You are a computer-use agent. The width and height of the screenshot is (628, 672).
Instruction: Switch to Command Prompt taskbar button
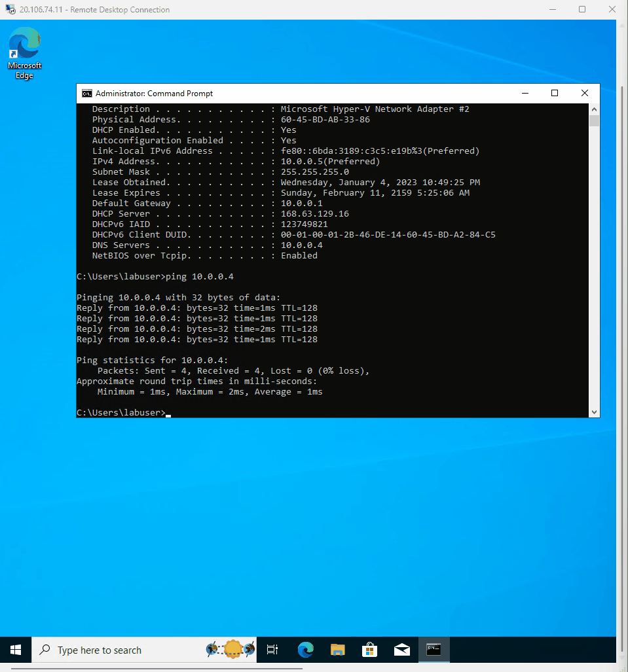pos(434,650)
